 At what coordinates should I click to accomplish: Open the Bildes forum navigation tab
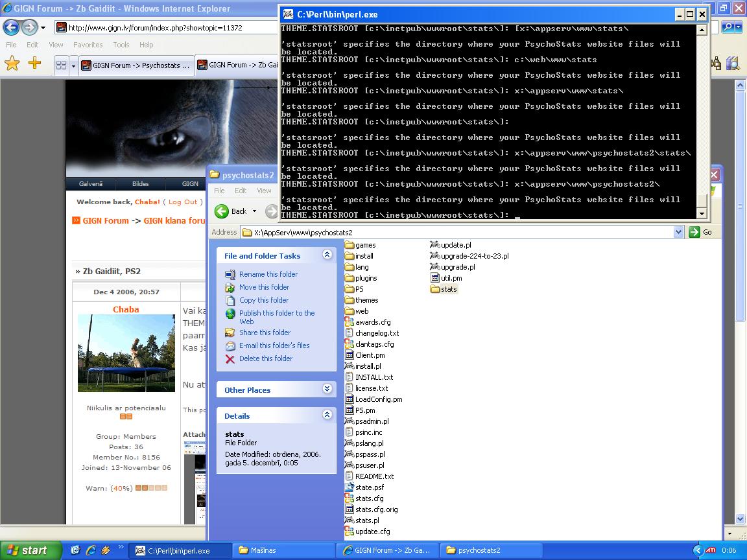(x=141, y=183)
